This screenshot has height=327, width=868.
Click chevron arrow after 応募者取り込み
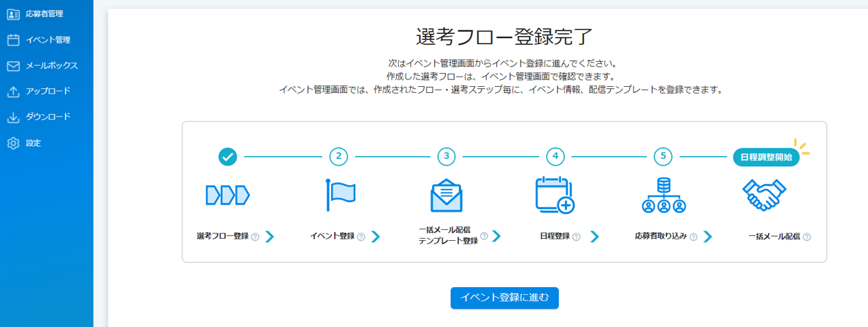point(707,236)
